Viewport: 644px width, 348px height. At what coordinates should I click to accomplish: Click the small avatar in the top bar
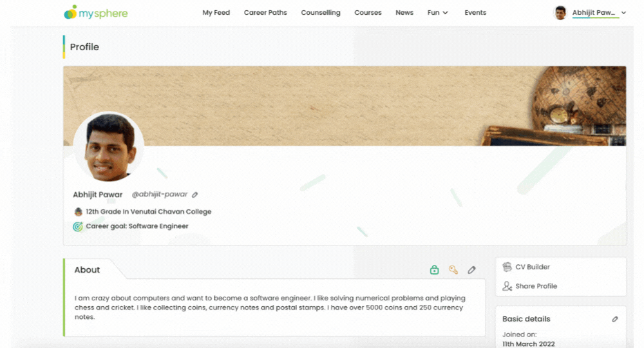(560, 13)
